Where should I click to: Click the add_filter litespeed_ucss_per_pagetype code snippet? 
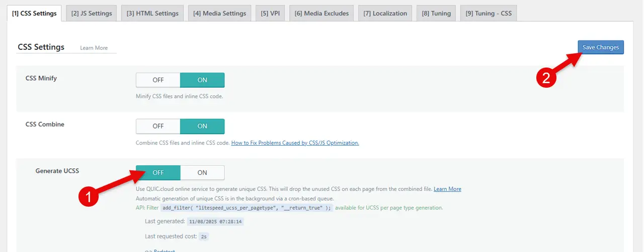[x=247, y=208]
